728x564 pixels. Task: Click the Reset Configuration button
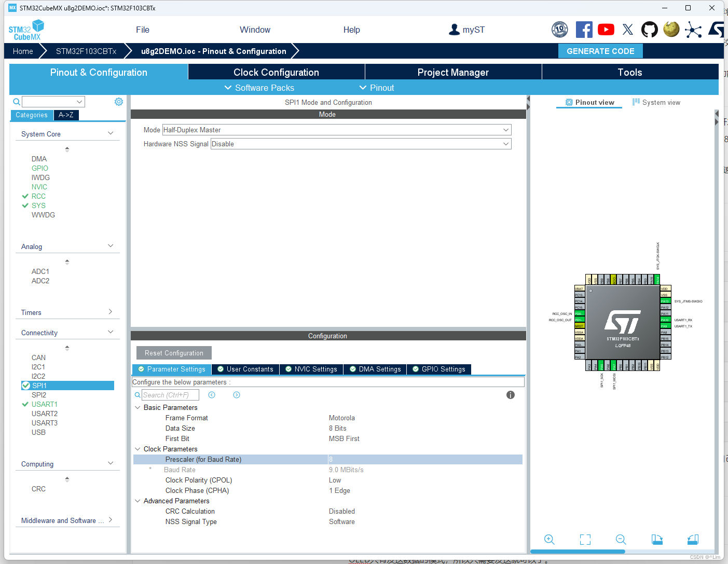[x=174, y=353]
